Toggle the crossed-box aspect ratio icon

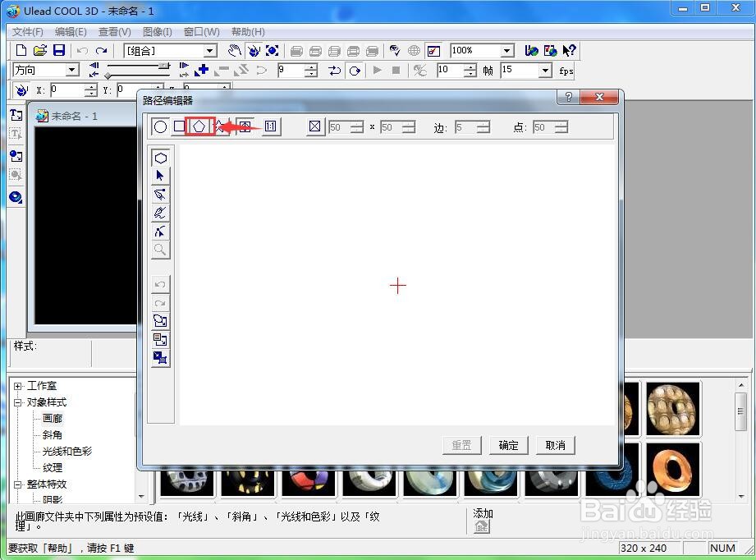(315, 126)
